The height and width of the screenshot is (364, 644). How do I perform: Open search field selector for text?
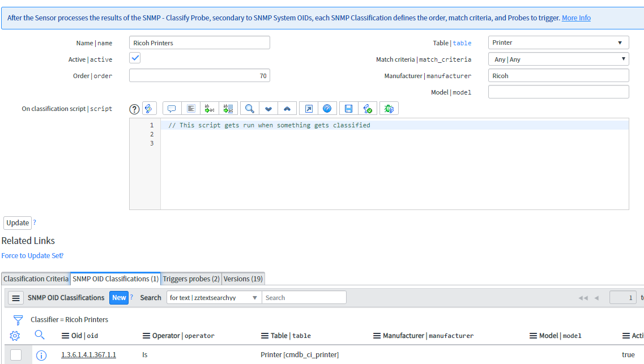tap(214, 298)
